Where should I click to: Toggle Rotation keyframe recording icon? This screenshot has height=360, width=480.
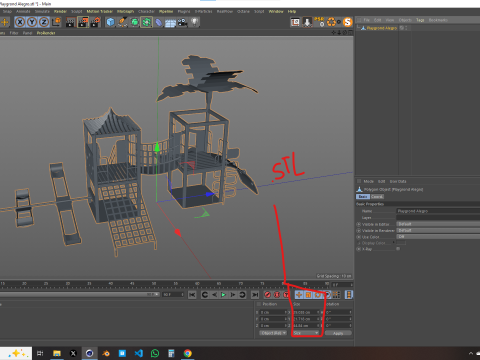coord(318,295)
